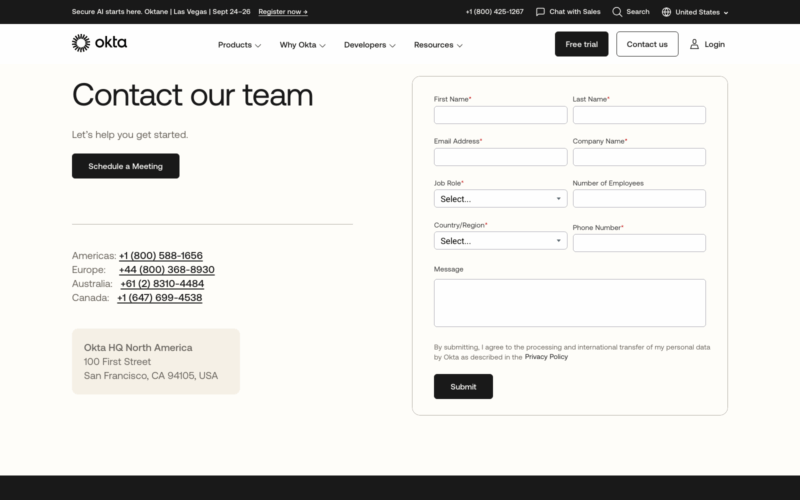Click the Contact us button
This screenshot has height=500, width=800.
tap(647, 44)
